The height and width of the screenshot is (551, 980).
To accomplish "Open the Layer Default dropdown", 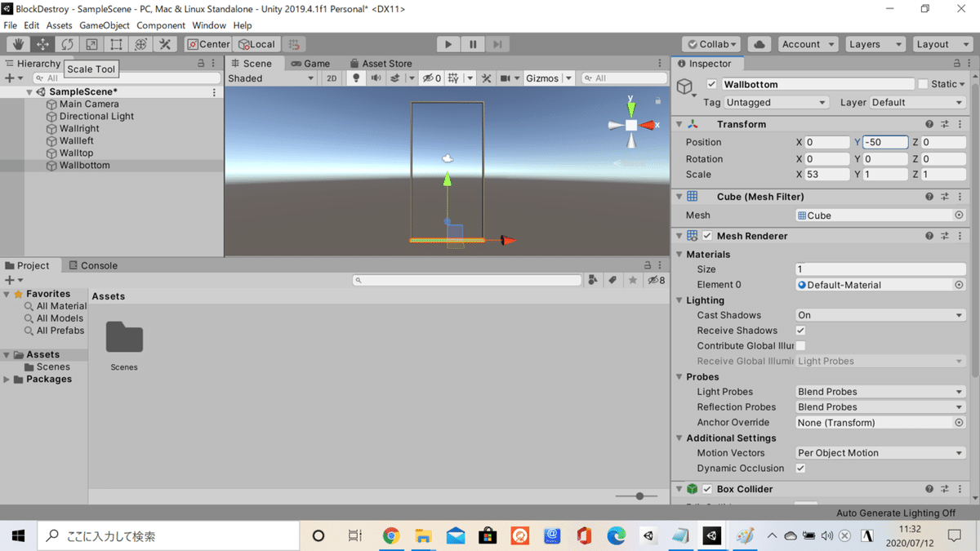I will (x=917, y=102).
